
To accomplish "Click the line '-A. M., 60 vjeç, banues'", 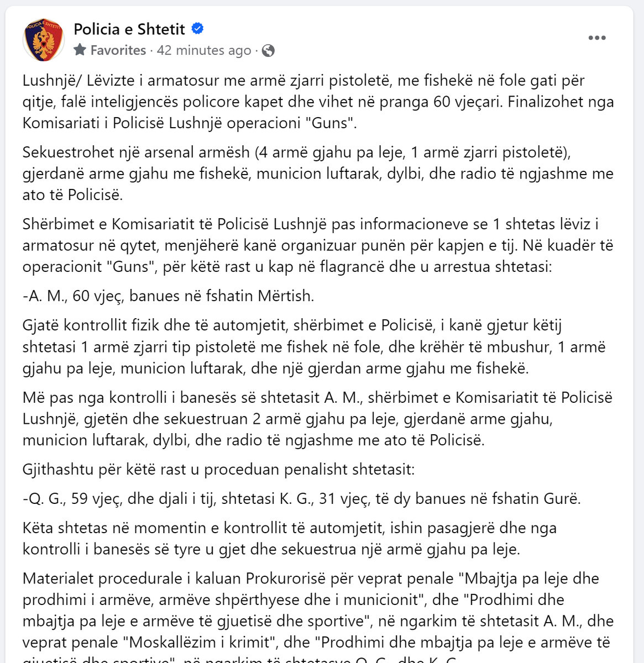I will (169, 296).
